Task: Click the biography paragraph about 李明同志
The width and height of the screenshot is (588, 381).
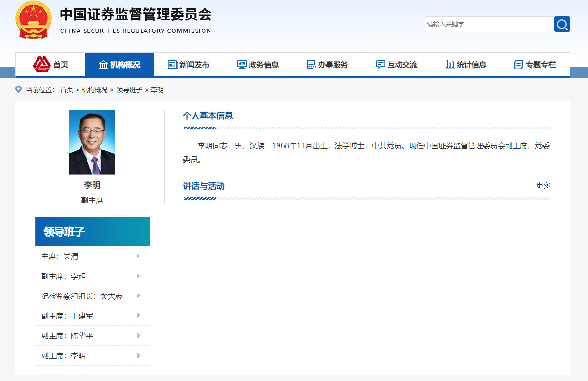Action: tap(366, 153)
